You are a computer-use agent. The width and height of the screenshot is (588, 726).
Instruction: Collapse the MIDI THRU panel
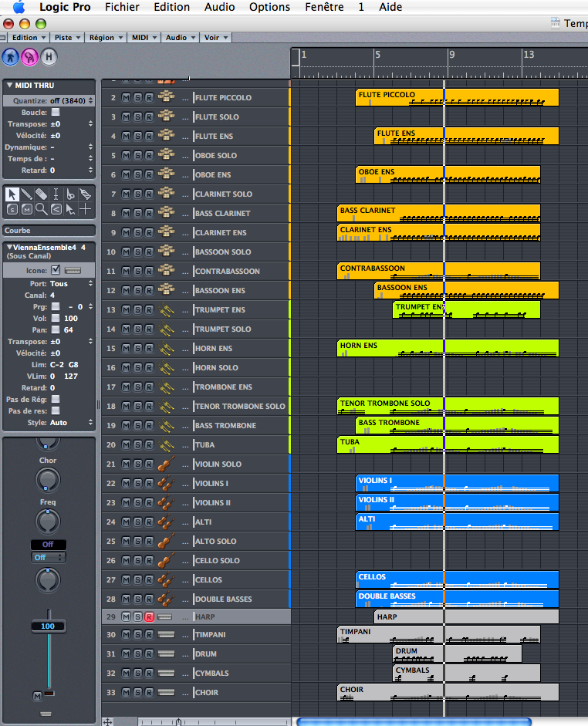click(9, 85)
